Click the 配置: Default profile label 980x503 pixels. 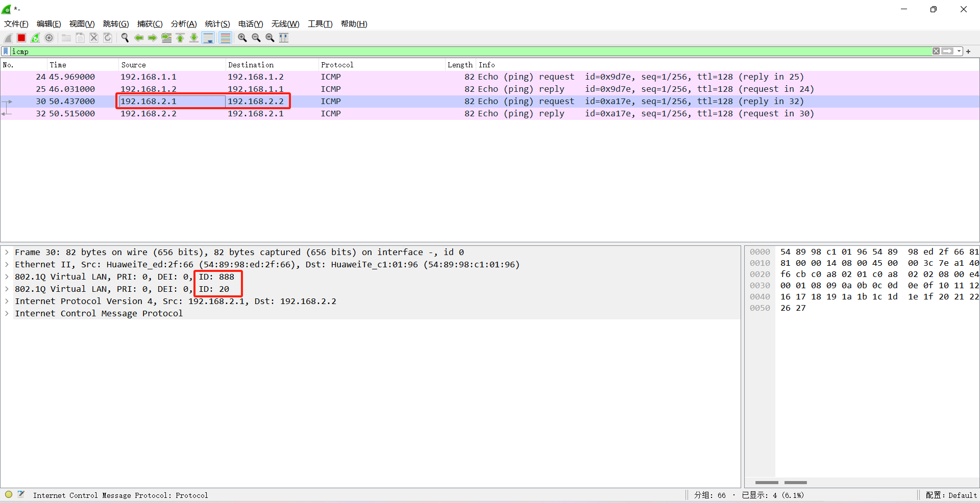coord(951,495)
